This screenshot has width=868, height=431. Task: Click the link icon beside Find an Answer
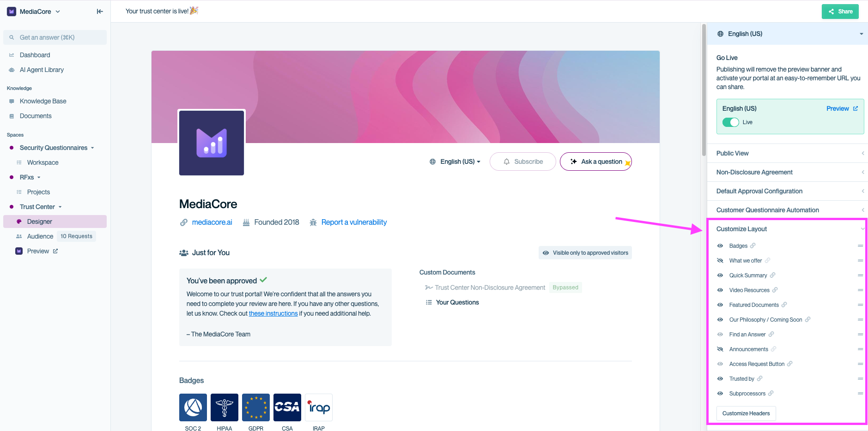771,334
